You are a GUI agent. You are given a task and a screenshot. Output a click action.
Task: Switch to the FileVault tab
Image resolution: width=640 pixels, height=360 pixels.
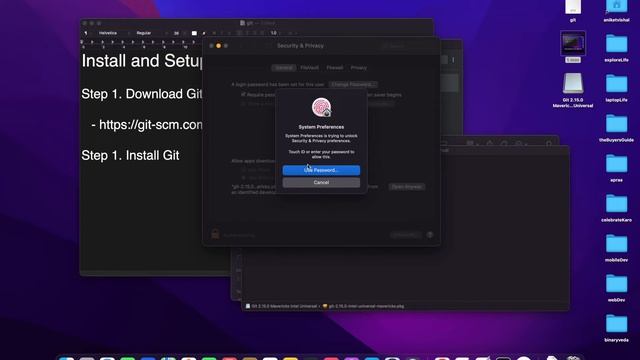pos(309,68)
